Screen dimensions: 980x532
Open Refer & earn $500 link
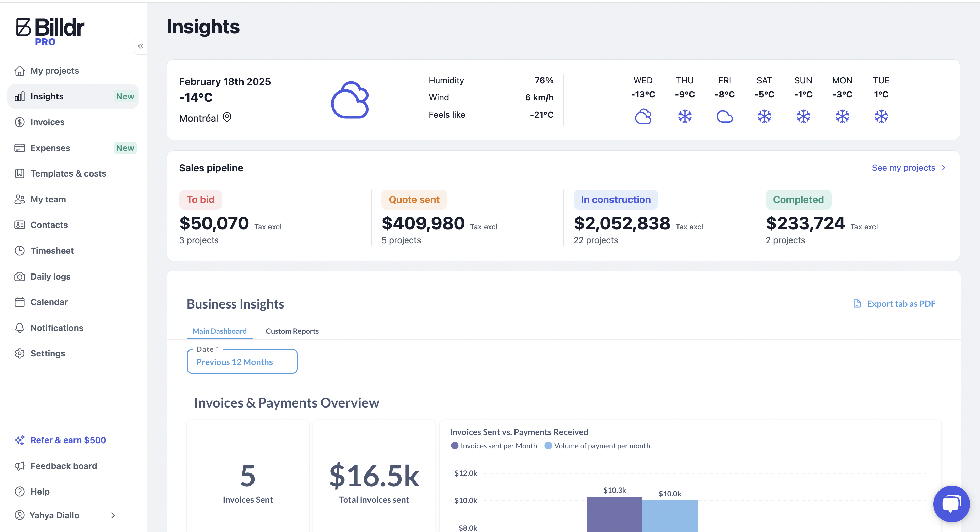click(x=68, y=440)
